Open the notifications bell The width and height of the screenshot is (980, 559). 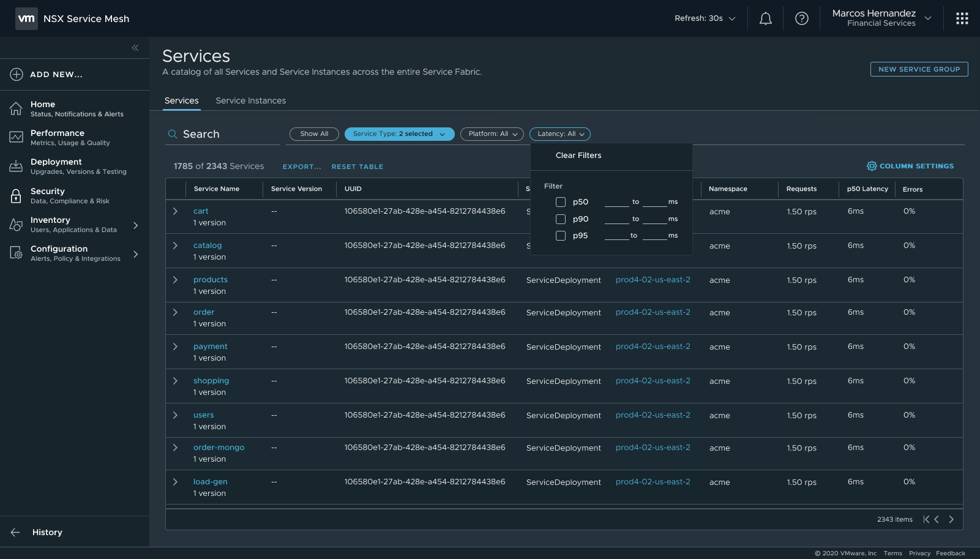tap(765, 18)
